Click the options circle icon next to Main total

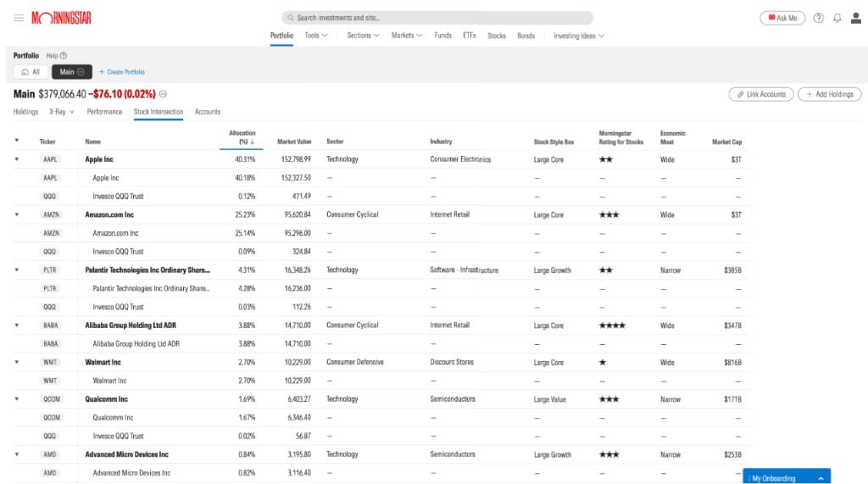click(x=163, y=94)
